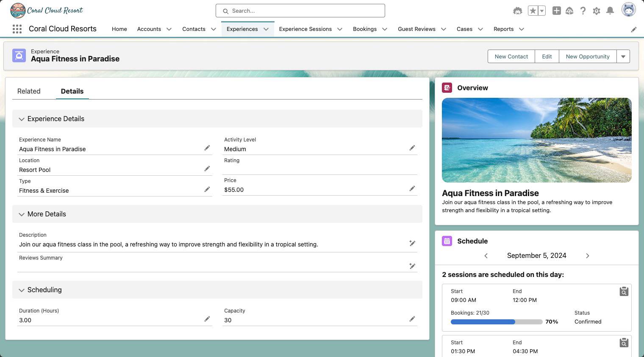Open the favorites list dropdown arrow

pos(541,11)
